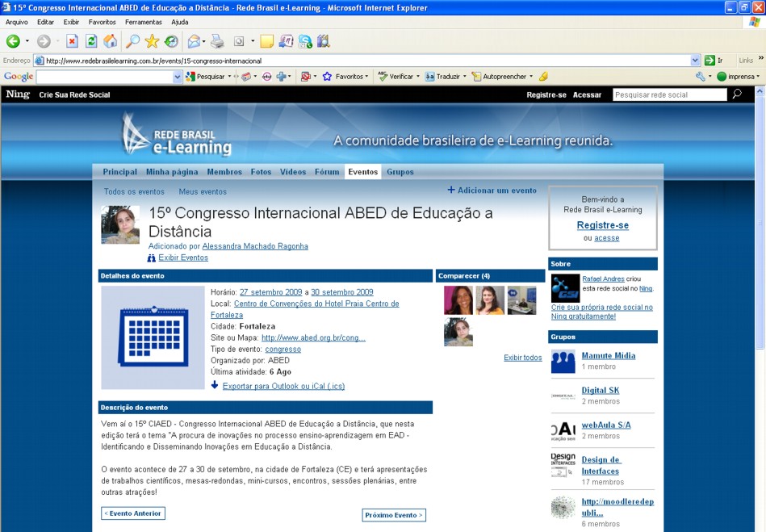Image resolution: width=766 pixels, height=532 pixels.
Task: Click the Próximo Evento button
Action: (394, 515)
